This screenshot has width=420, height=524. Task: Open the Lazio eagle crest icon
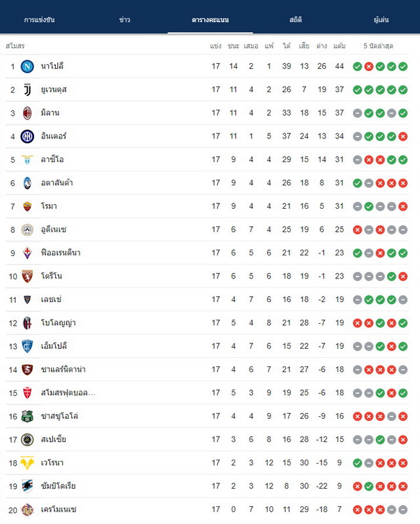coord(27,160)
